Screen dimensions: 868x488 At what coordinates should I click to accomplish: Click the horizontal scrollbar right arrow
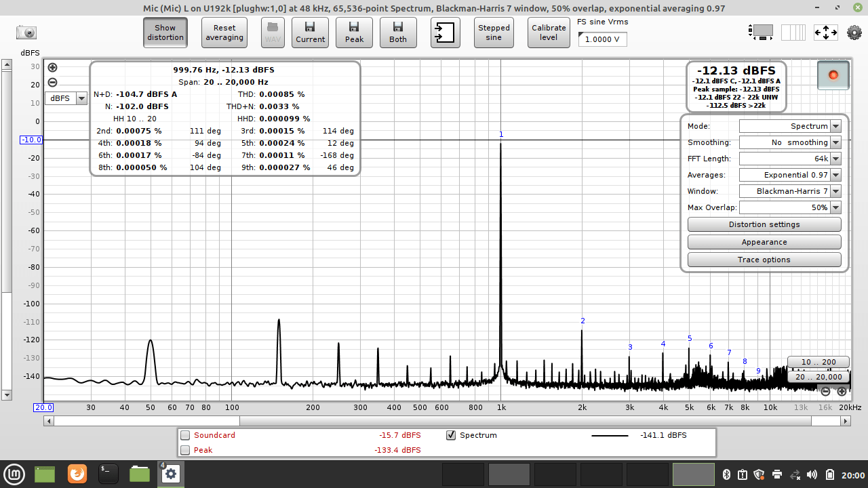point(846,421)
